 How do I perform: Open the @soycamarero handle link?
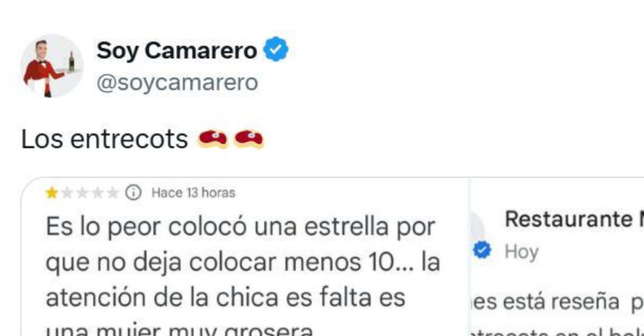tap(177, 82)
